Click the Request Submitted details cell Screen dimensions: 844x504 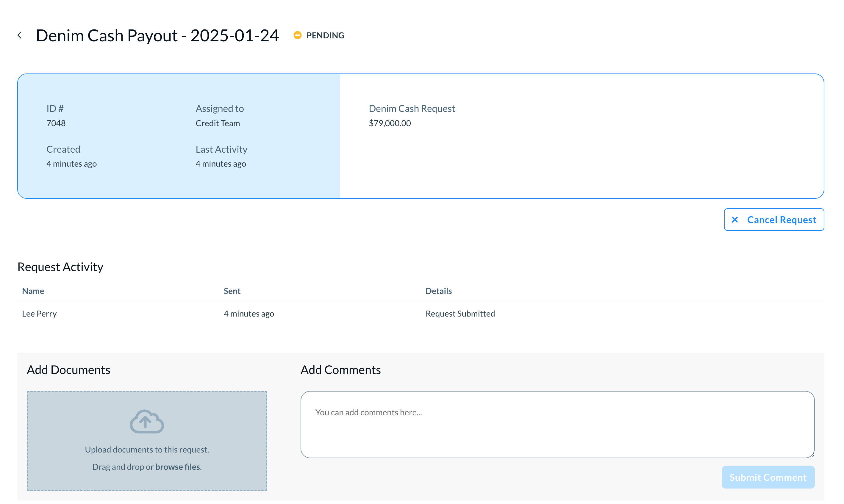(x=460, y=314)
